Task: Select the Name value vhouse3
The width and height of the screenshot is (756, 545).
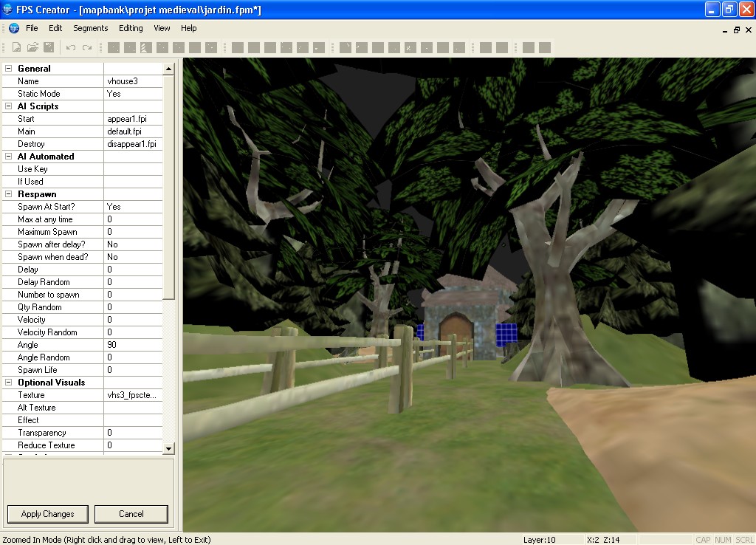Action: click(133, 81)
